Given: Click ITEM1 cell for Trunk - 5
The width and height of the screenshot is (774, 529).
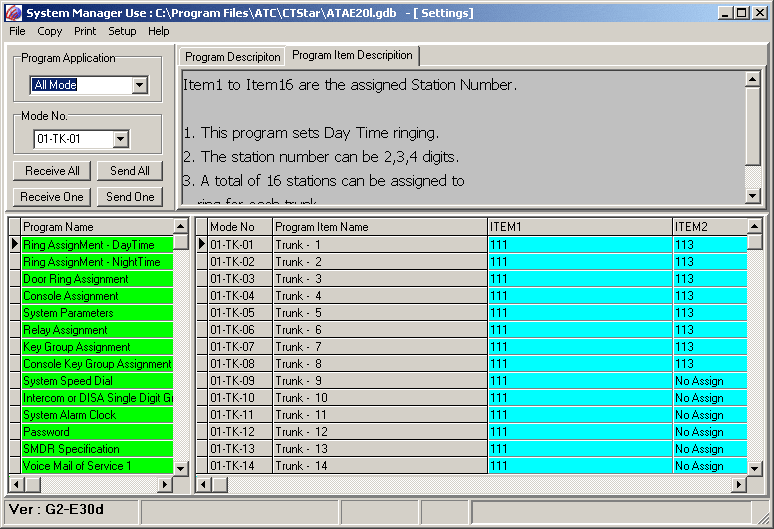Looking at the screenshot, I should tap(580, 313).
